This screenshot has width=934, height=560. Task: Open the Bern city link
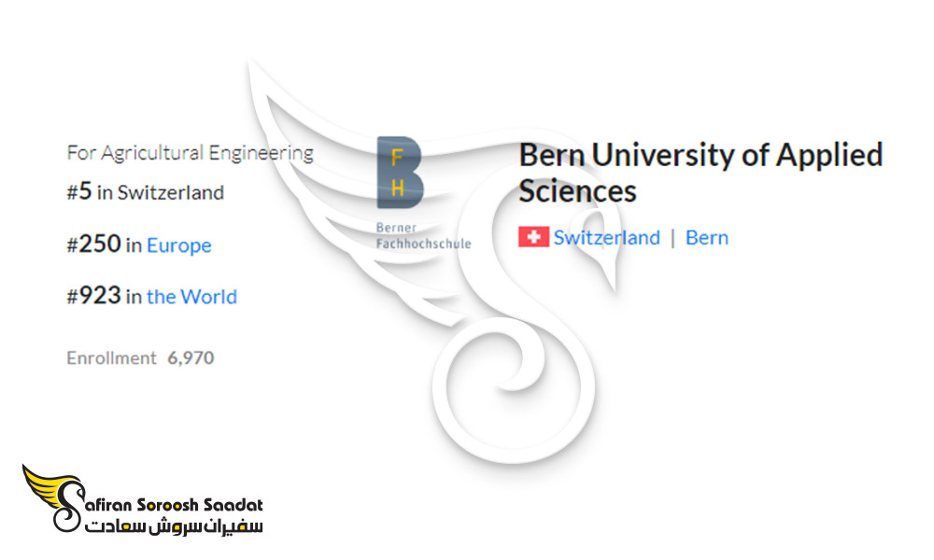706,237
